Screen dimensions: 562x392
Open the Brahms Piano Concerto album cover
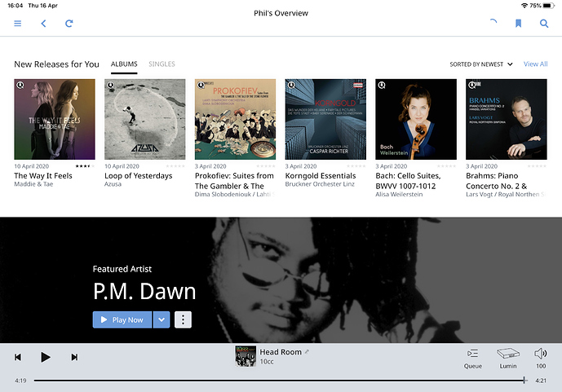(x=506, y=119)
